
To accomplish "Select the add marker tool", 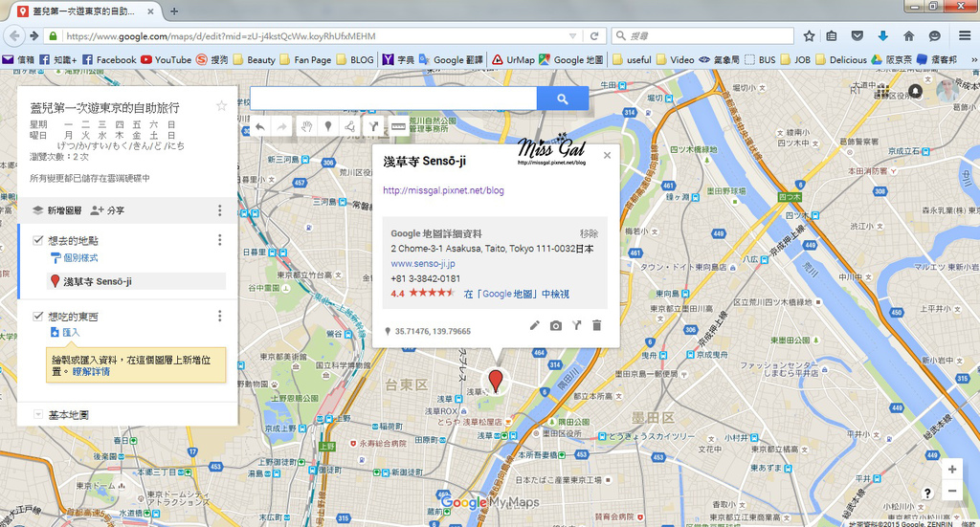I will click(x=328, y=127).
